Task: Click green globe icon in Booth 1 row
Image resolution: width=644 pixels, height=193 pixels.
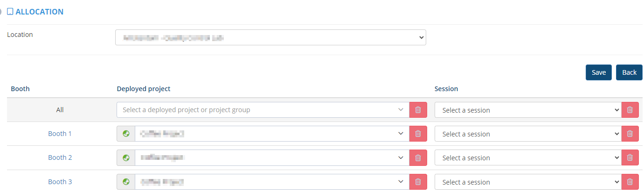Action: pyautogui.click(x=126, y=134)
